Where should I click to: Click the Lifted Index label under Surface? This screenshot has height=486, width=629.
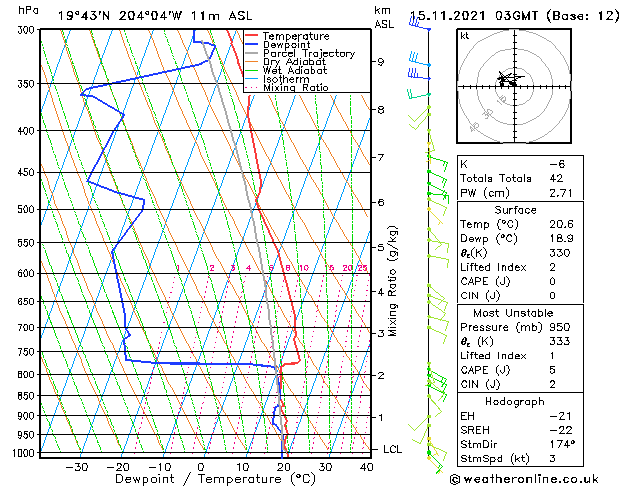493,267
